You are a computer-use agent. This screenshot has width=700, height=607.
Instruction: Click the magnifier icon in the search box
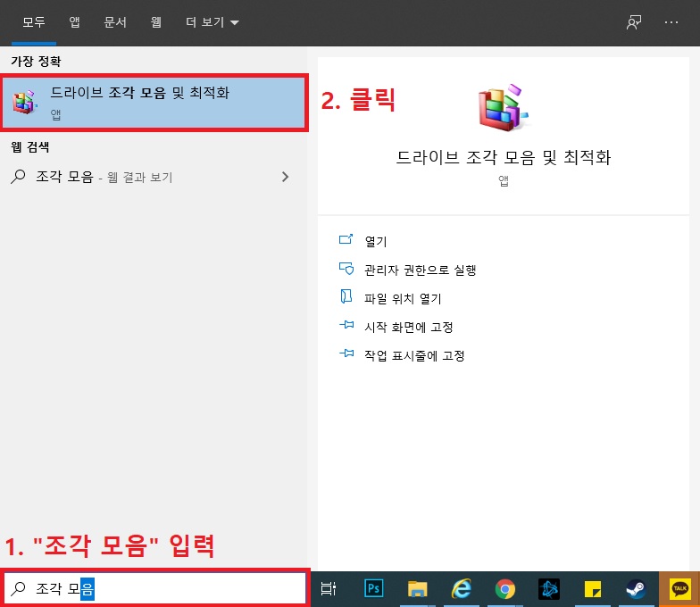point(18,589)
